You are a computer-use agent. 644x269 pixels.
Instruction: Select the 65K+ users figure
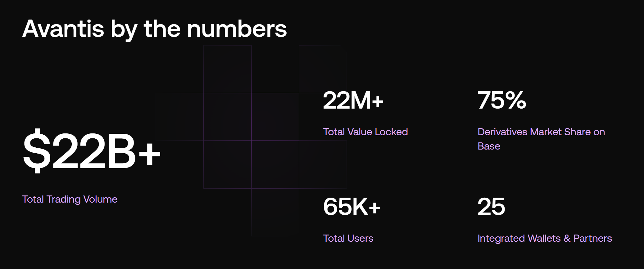[351, 207]
